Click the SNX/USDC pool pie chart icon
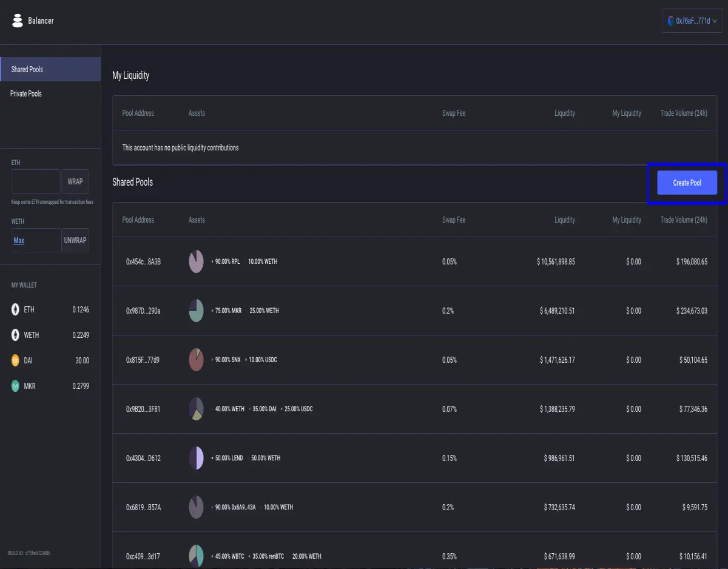This screenshot has width=728, height=569. 196,360
